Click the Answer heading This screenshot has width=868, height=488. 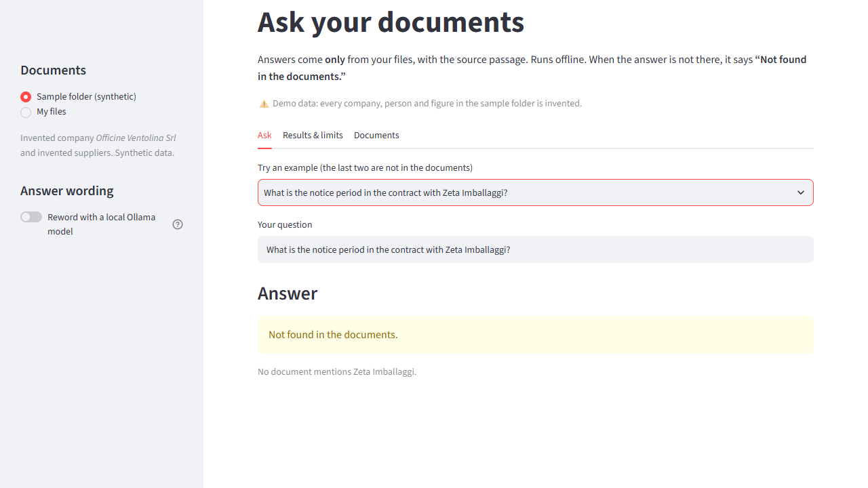[x=288, y=293]
